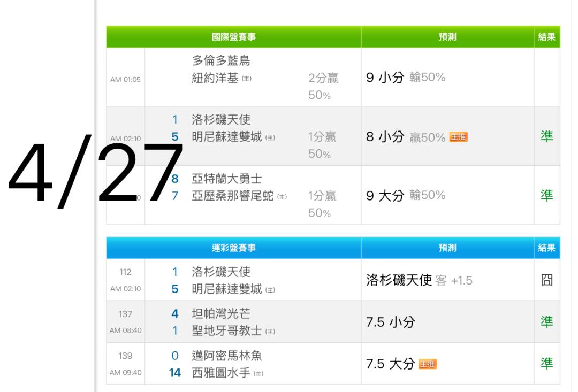The image size is (578, 392).
Task: Click the 洛杉磯天使 客 +1.5 prediction
Action: [419, 280]
